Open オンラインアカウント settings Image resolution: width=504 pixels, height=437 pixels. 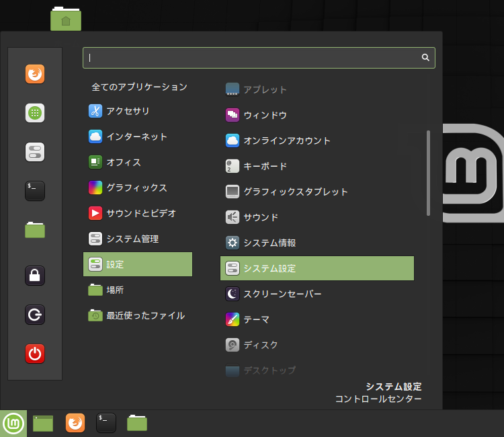point(317,141)
